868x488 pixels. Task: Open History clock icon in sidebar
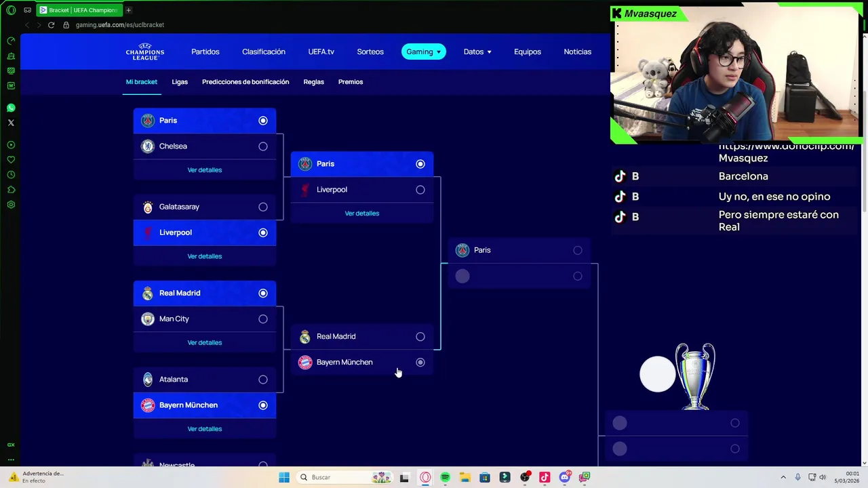11,175
